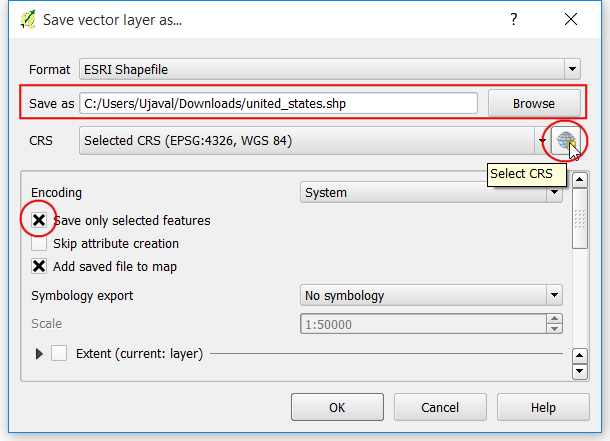
Task: Confirm with the OK button
Action: click(x=337, y=407)
